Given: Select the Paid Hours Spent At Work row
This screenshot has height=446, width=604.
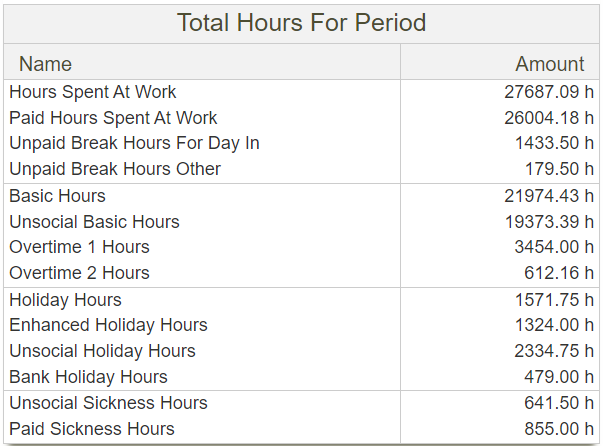Looking at the screenshot, I should [113, 118].
